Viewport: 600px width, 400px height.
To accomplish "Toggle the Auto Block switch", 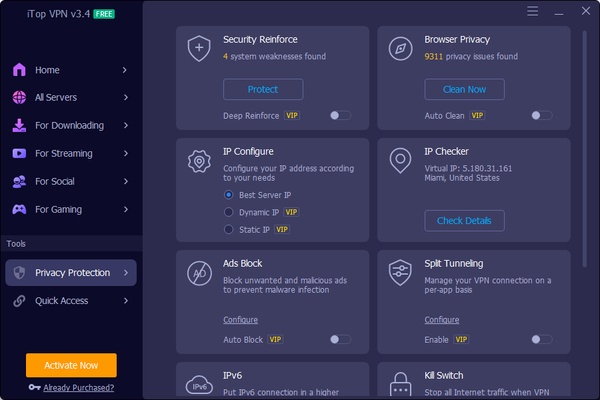I will [341, 340].
